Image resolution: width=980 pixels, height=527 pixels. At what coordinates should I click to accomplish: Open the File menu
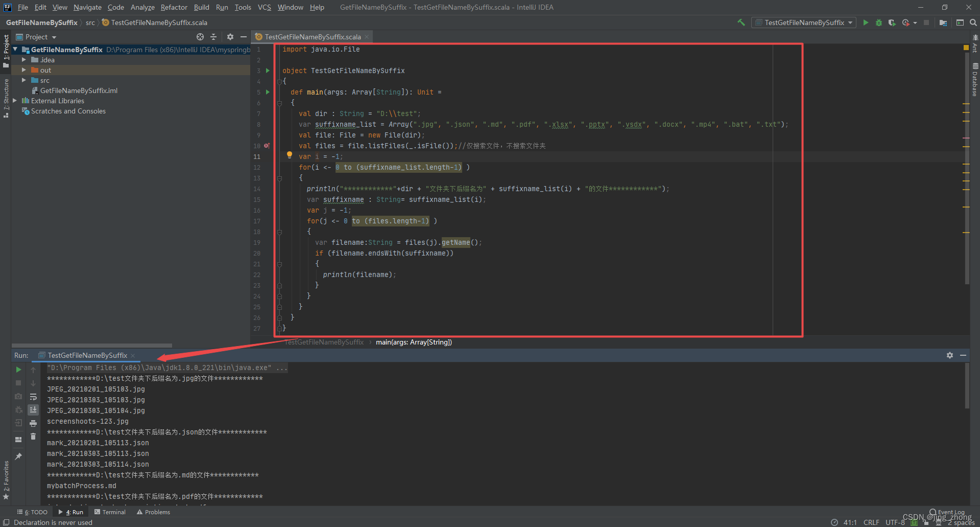pyautogui.click(x=23, y=7)
